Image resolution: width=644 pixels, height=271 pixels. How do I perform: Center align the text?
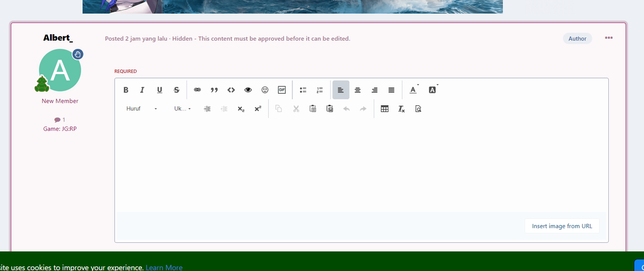point(358,90)
